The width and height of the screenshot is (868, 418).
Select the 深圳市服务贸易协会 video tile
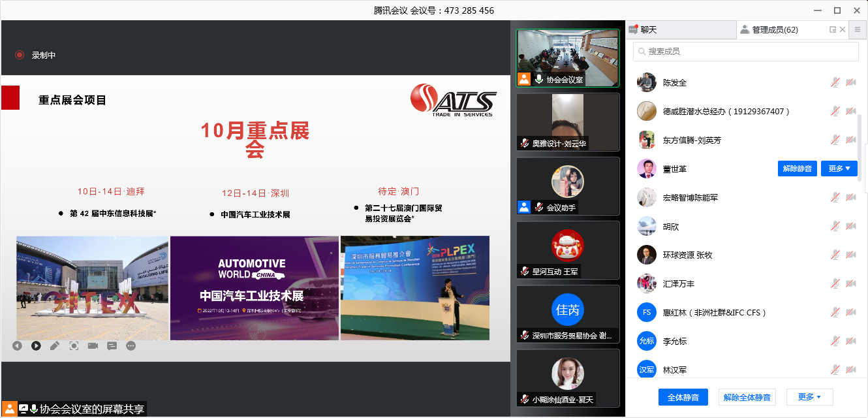tap(568, 314)
